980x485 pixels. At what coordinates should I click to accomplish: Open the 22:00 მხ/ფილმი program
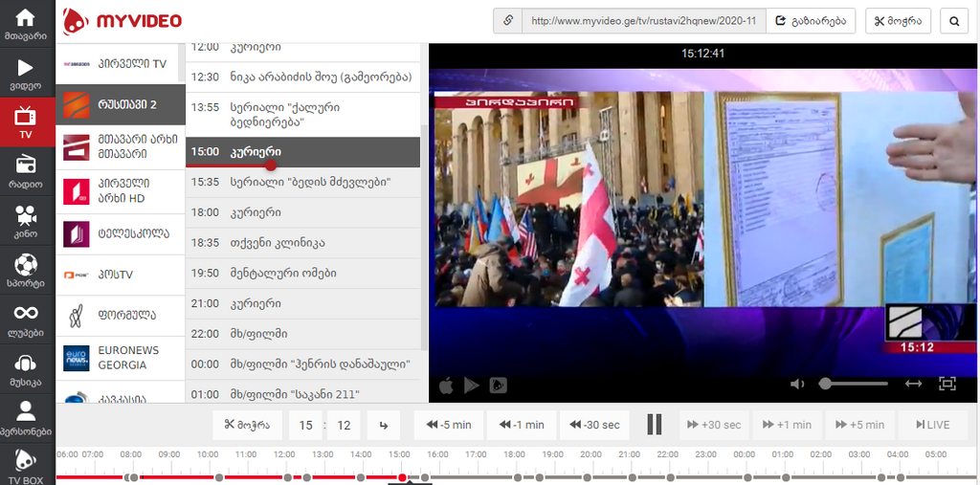click(x=303, y=334)
